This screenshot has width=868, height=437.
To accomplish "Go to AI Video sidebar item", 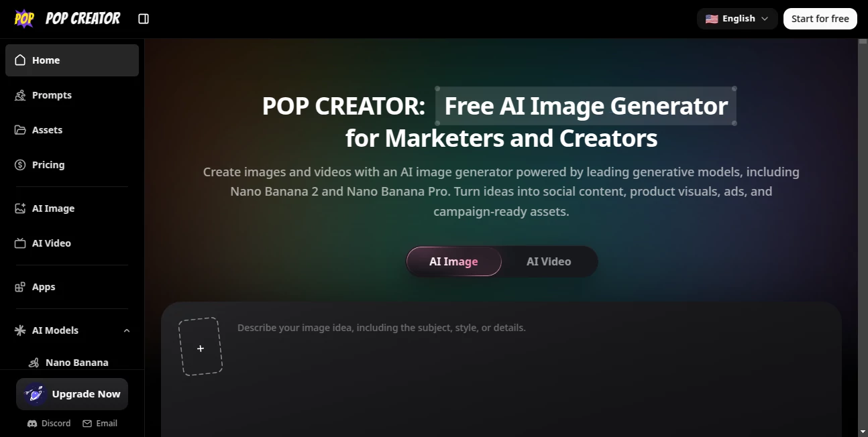I will pyautogui.click(x=72, y=243).
